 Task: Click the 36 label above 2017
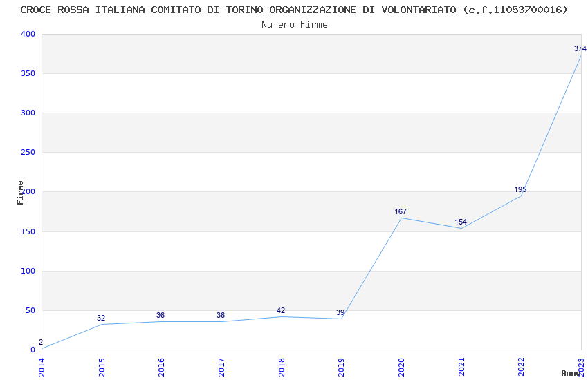point(221,315)
